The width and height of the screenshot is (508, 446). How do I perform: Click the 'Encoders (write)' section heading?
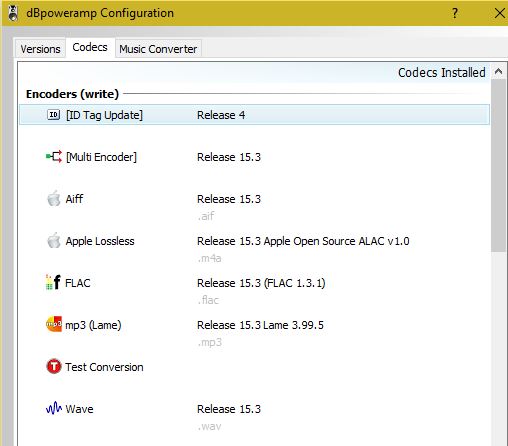(72, 94)
